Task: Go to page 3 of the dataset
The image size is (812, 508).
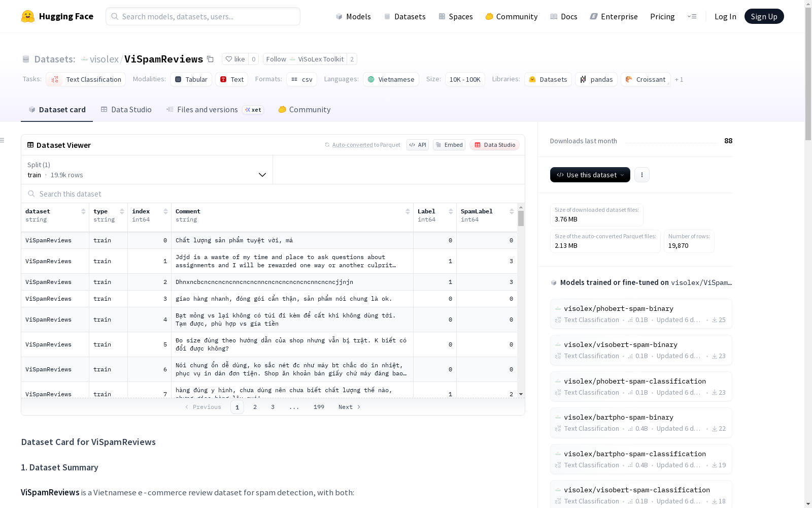Action: point(273,407)
